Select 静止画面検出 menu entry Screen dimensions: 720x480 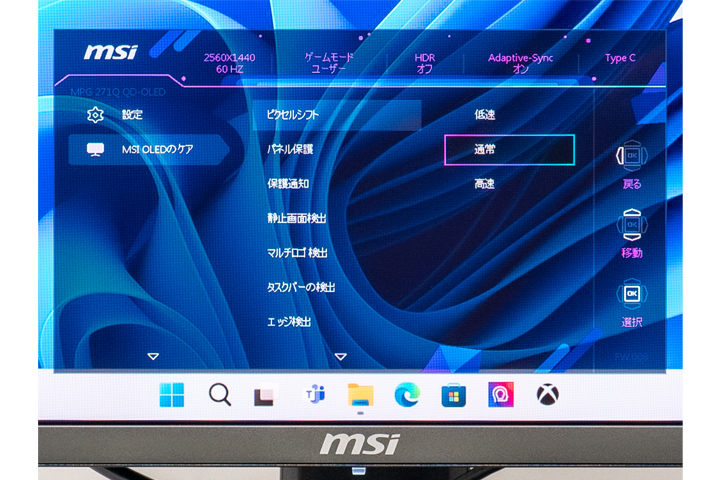tap(297, 218)
